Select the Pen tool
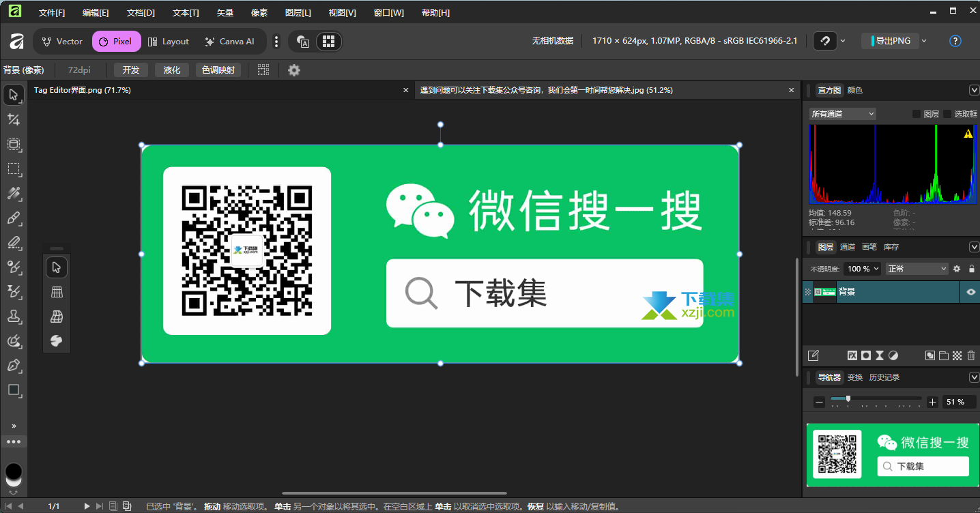The height and width of the screenshot is (513, 980). (x=14, y=366)
